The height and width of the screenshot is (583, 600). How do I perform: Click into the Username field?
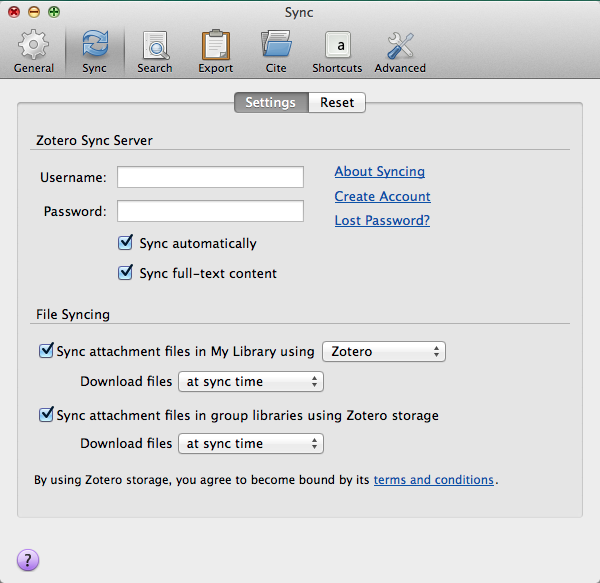tap(210, 177)
